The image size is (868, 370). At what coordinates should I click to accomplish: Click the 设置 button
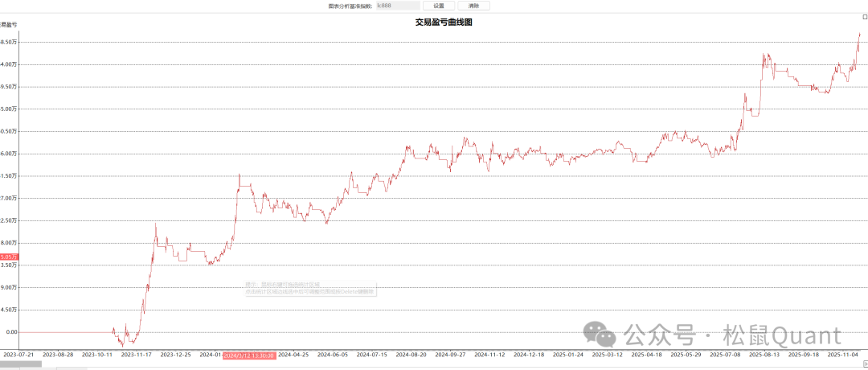point(439,6)
